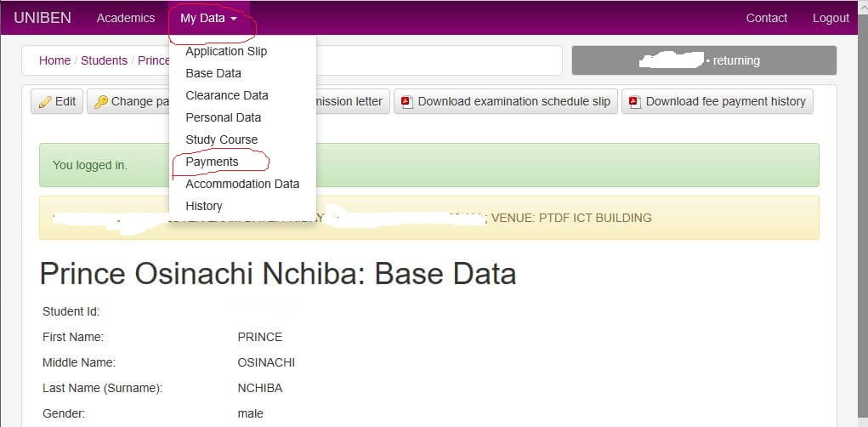The height and width of the screenshot is (427, 868).
Task: Choose Clearance Data in dropdown
Action: pyautogui.click(x=227, y=95)
